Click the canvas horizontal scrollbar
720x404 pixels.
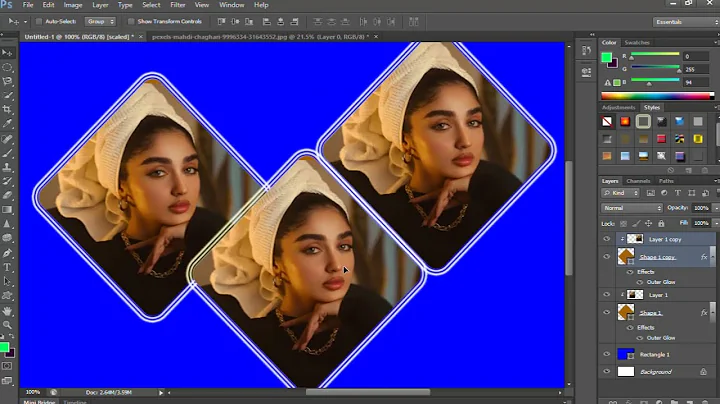coord(368,393)
